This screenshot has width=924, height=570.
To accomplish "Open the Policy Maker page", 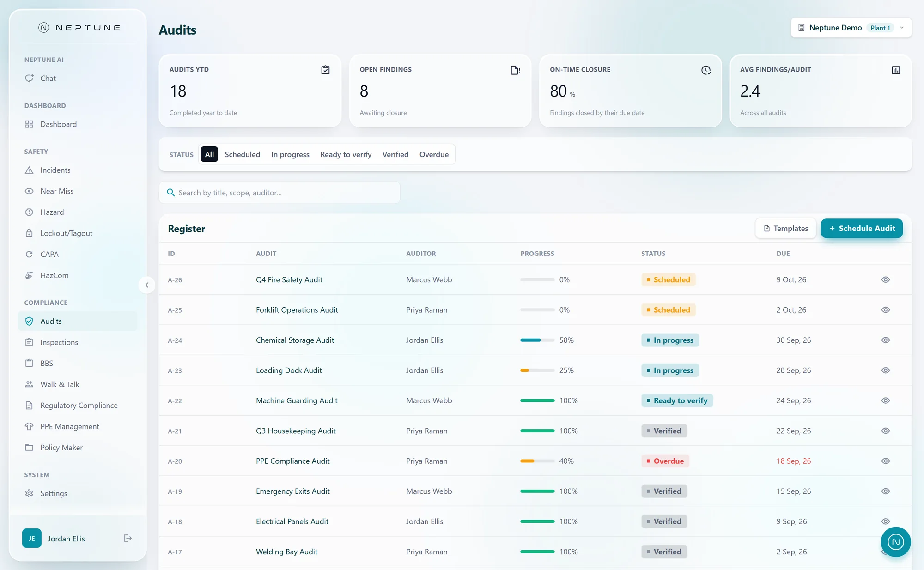I will 78,448.
